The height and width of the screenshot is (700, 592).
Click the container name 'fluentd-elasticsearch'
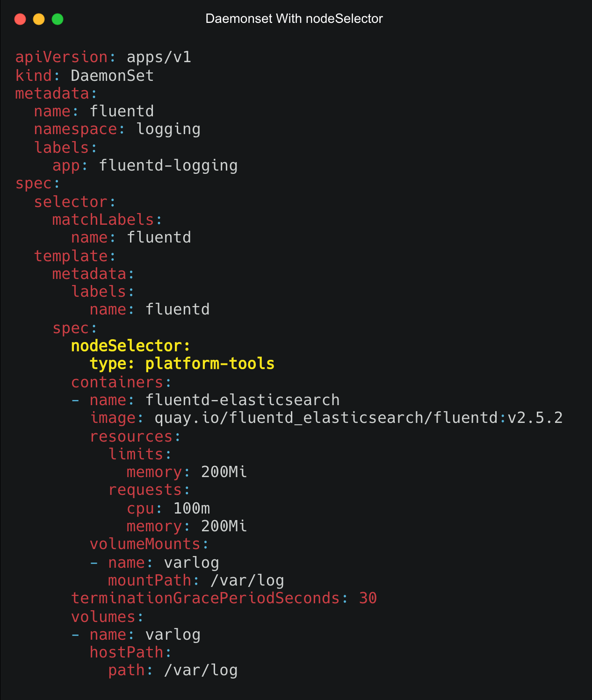242,400
